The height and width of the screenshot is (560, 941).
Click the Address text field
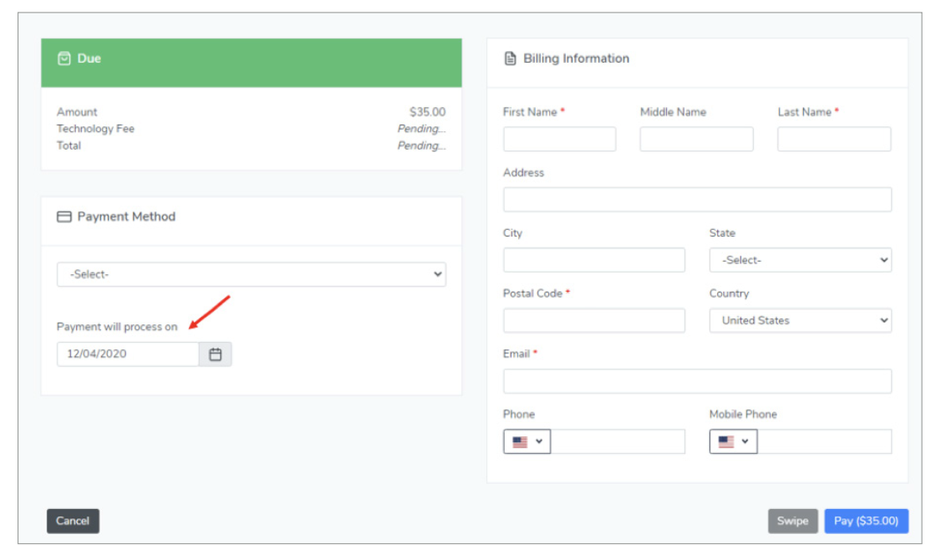[697, 200]
